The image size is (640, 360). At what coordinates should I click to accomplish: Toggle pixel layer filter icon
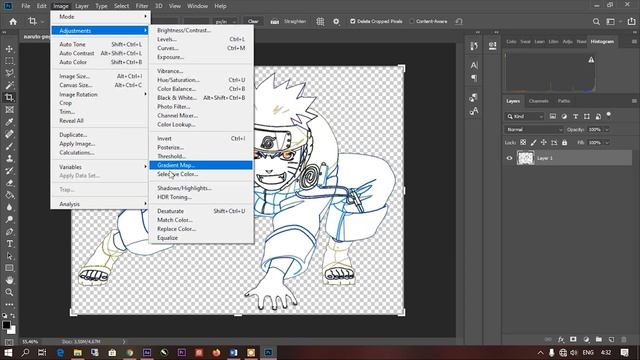[x=553, y=116]
